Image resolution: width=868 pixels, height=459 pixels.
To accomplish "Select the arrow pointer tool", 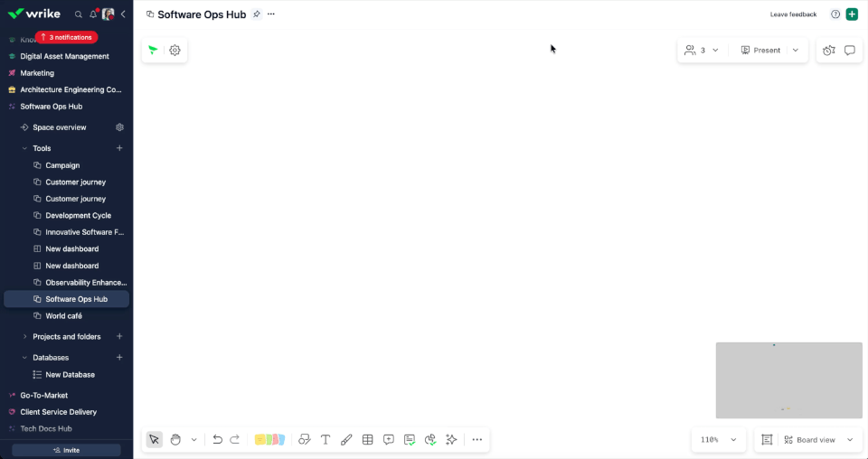I will [154, 440].
